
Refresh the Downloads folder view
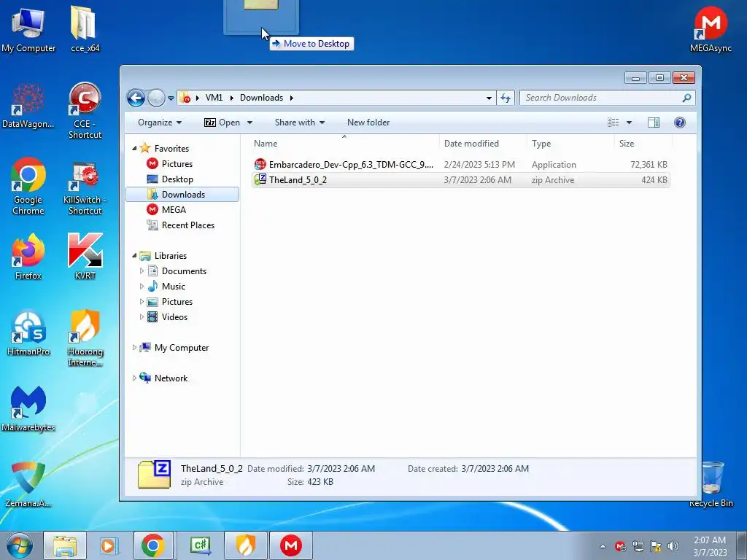(505, 98)
